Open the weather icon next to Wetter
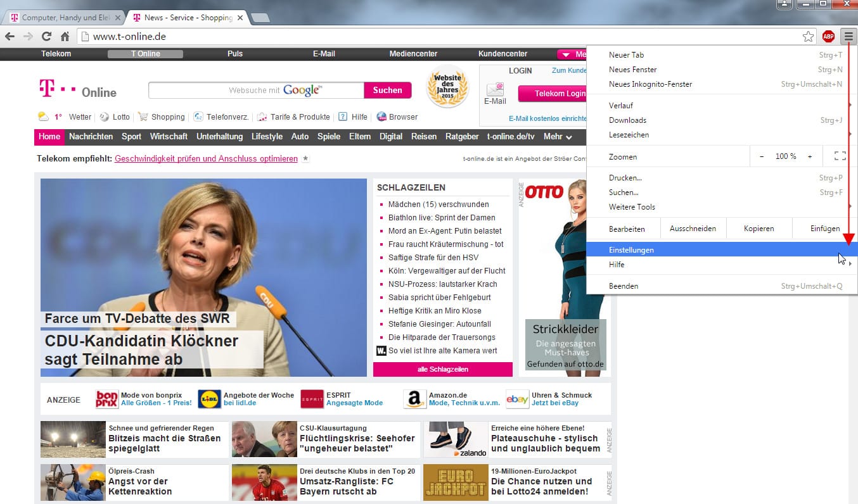The width and height of the screenshot is (858, 504). [x=43, y=117]
